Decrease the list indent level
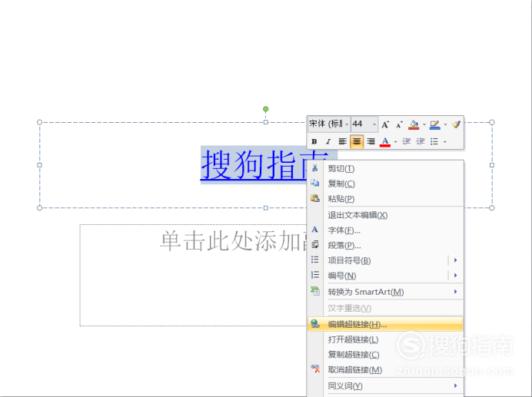 [406, 141]
